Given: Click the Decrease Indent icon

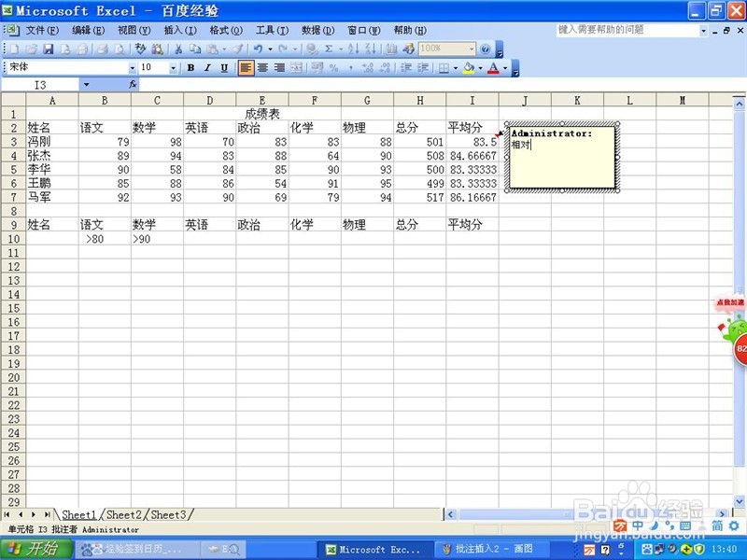Looking at the screenshot, I should click(405, 68).
